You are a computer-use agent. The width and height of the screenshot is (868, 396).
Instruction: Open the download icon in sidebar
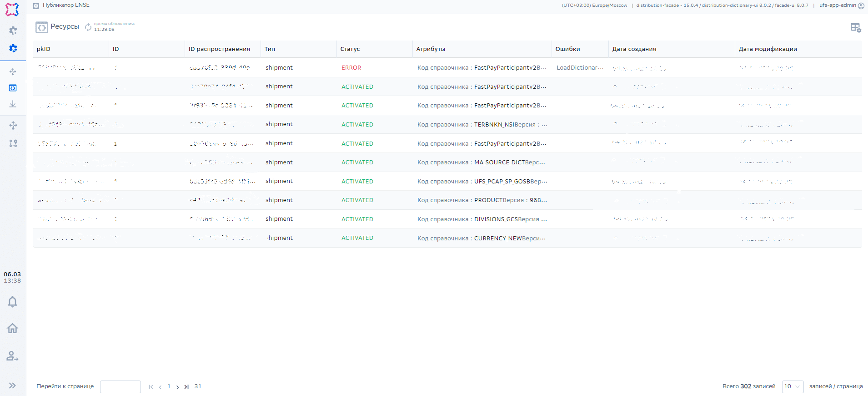click(13, 104)
